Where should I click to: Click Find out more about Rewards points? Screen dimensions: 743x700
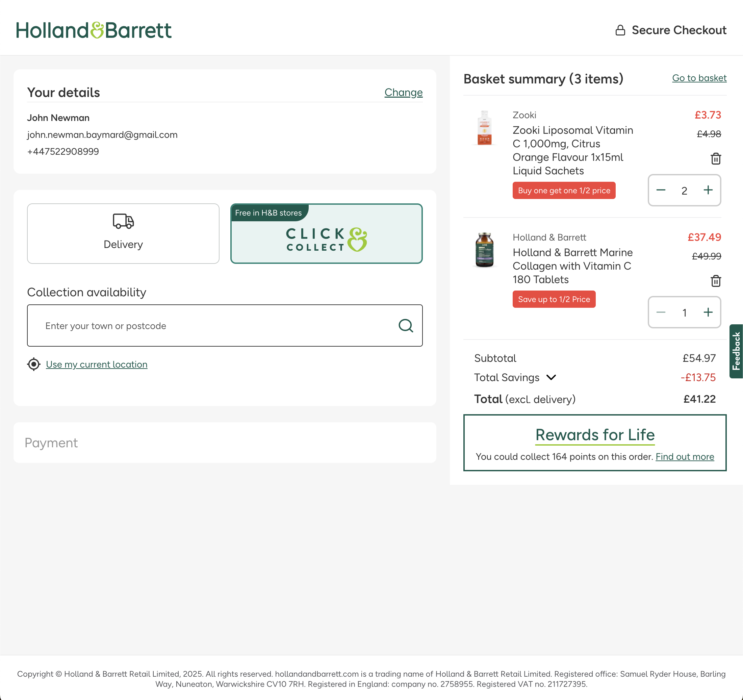(685, 456)
